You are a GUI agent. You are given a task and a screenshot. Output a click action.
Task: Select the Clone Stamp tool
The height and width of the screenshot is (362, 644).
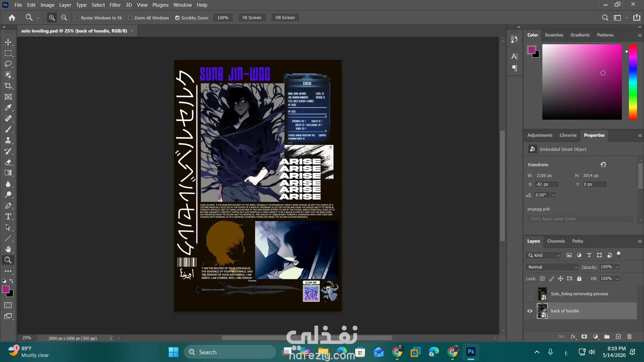[8, 140]
